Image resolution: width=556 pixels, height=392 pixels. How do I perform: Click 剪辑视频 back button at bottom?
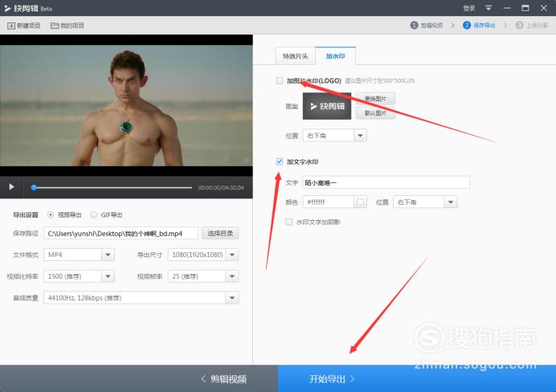(224, 379)
